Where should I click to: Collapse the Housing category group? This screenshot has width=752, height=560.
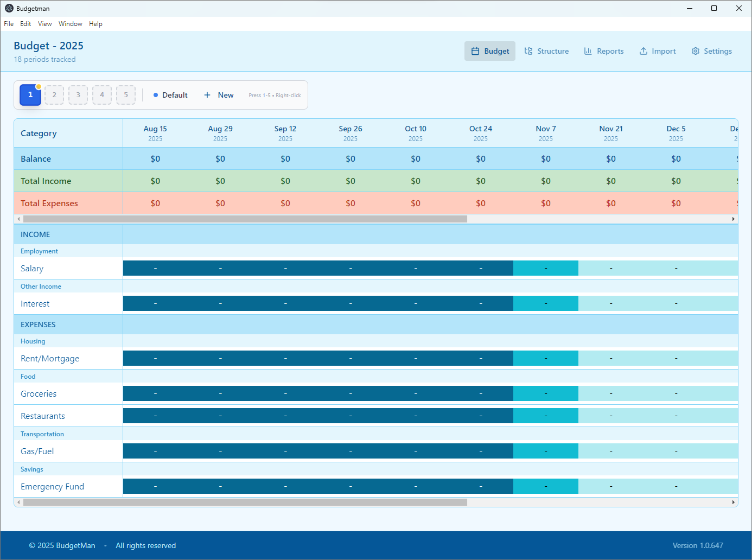[33, 341]
